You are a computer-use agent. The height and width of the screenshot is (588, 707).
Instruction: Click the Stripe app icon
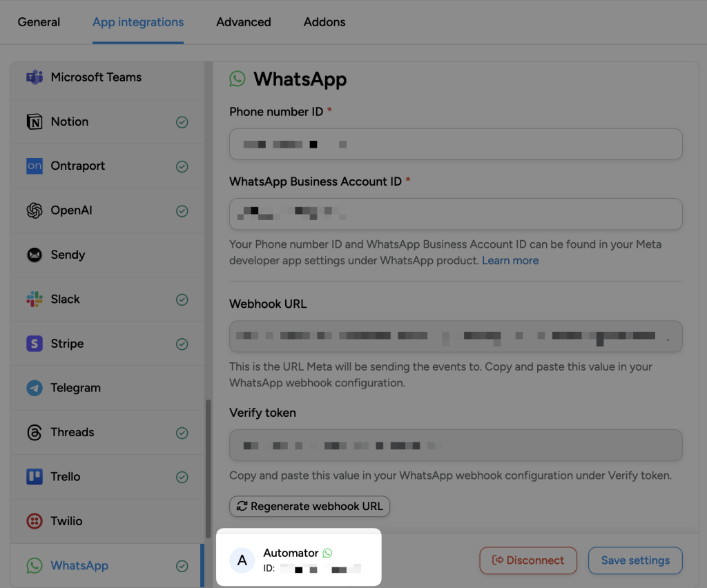pyautogui.click(x=34, y=343)
